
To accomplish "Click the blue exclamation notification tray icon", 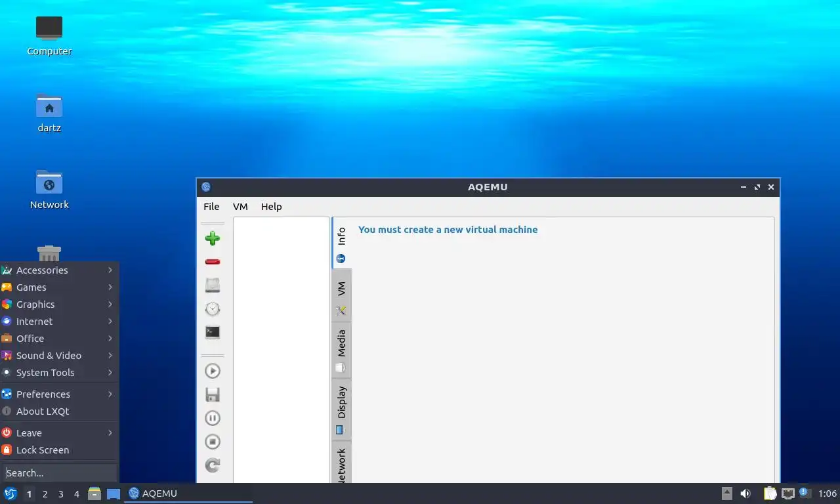I will click(x=805, y=493).
